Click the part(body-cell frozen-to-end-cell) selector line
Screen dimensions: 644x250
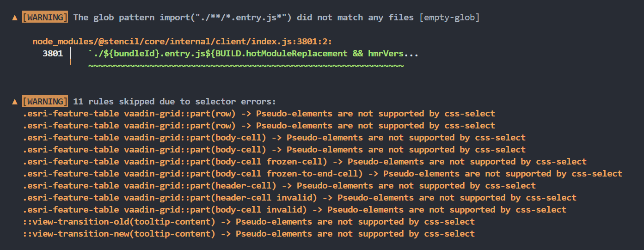(323, 174)
